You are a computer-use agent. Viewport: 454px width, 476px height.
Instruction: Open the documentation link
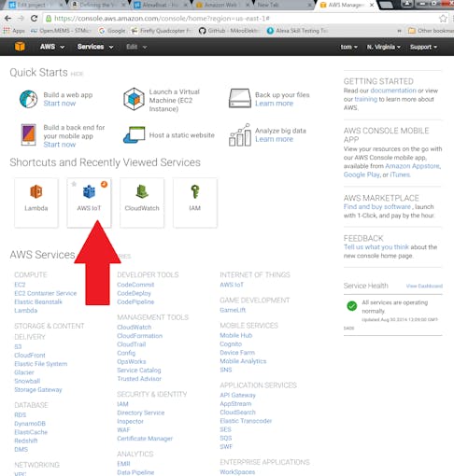pyautogui.click(x=393, y=91)
